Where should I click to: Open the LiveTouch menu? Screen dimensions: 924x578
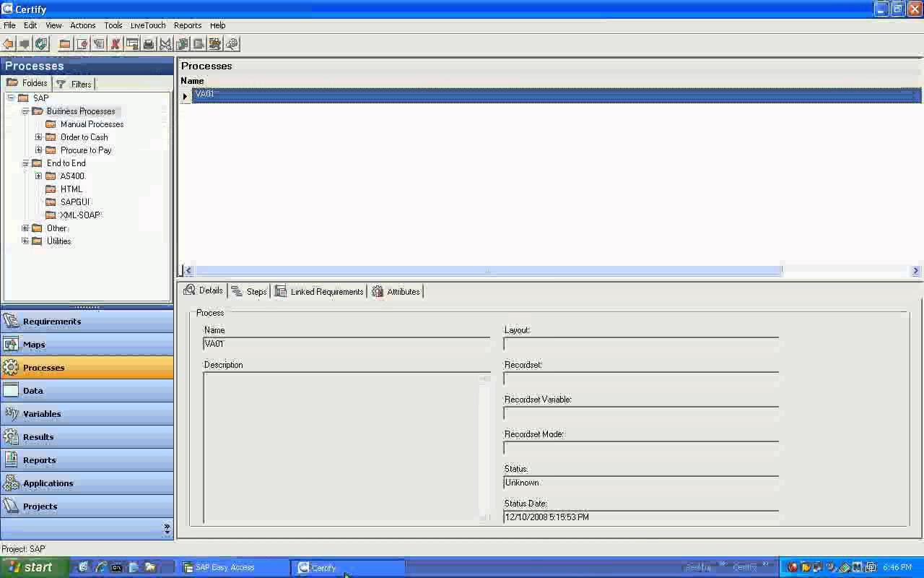pos(148,25)
